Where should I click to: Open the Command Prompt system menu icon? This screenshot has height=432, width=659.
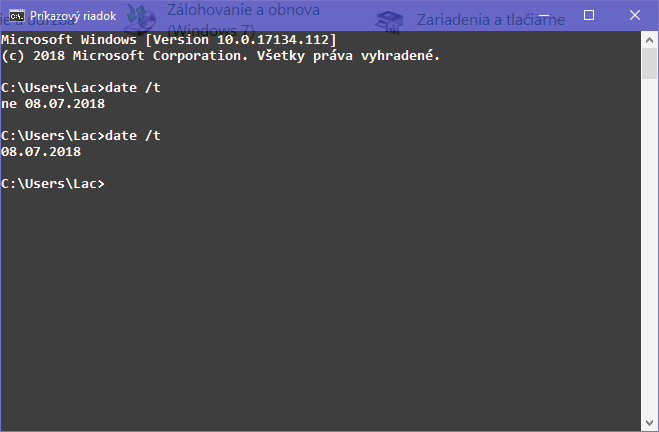pyautogui.click(x=16, y=16)
